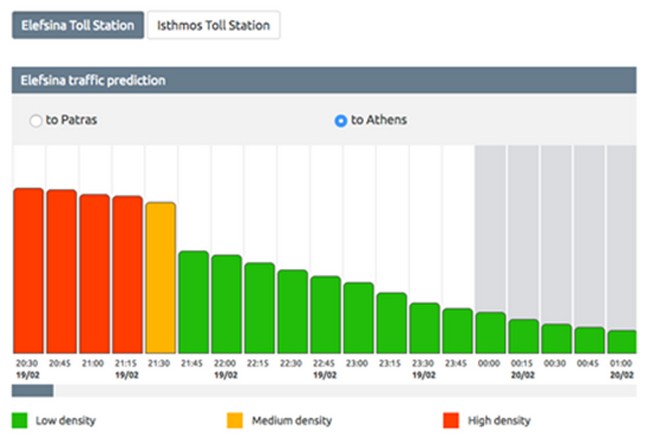
Task: Select the "to Patras" radio button
Action: pyautogui.click(x=36, y=121)
